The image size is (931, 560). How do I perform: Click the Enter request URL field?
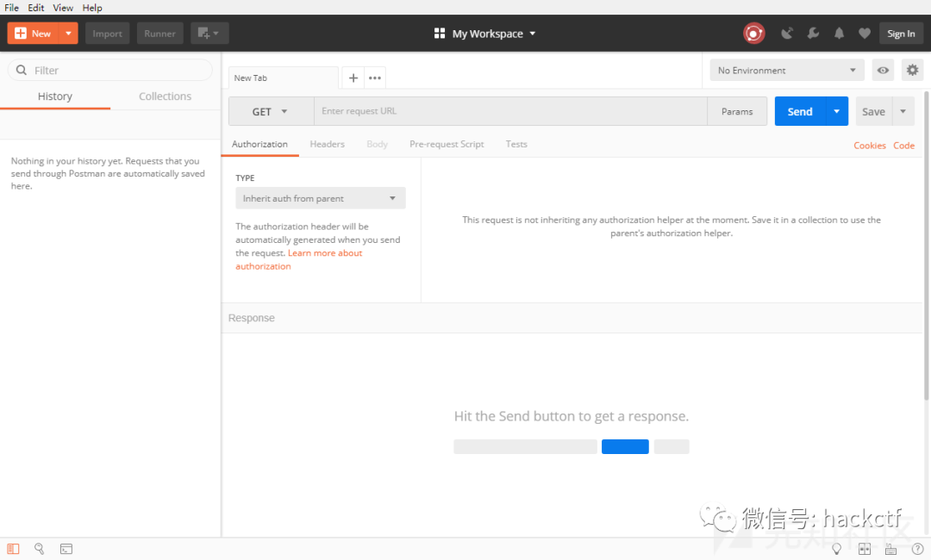pos(510,111)
